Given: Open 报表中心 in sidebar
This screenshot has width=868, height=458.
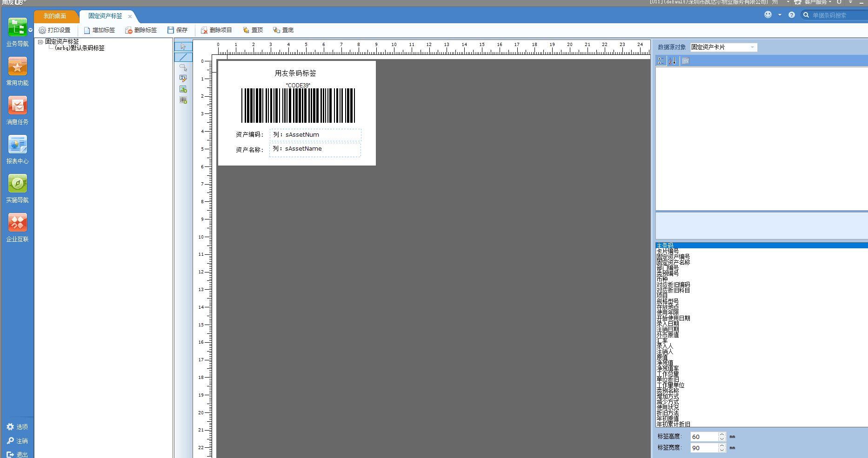Looking at the screenshot, I should coord(17,150).
